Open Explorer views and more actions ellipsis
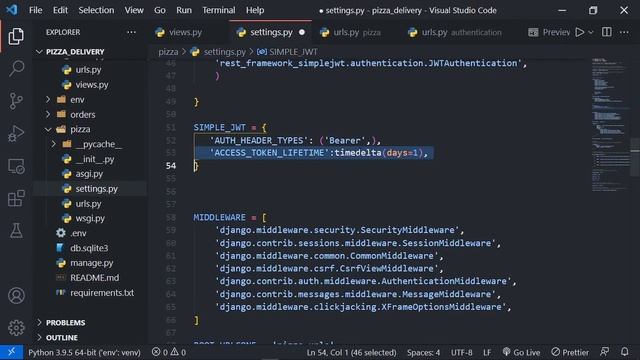The height and width of the screenshot is (360, 640). [131, 32]
